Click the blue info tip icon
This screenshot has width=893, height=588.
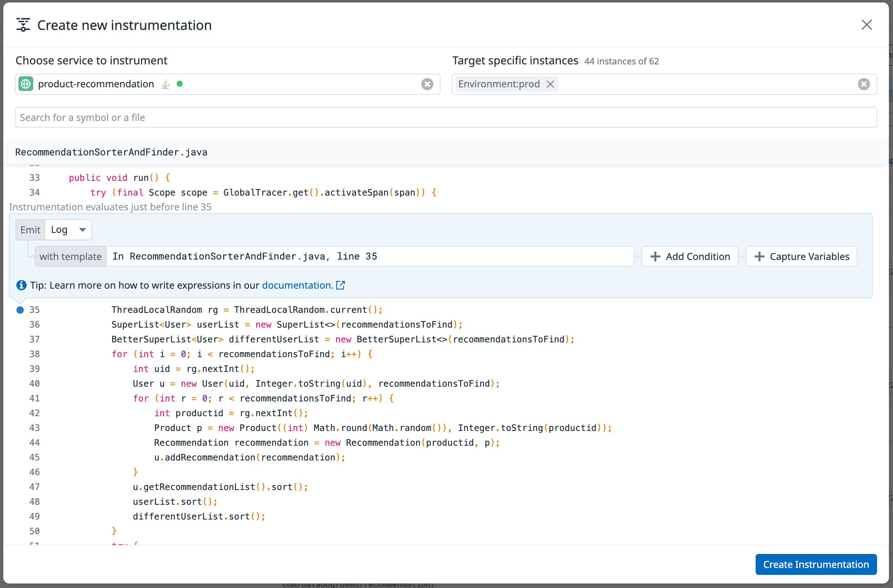click(21, 285)
